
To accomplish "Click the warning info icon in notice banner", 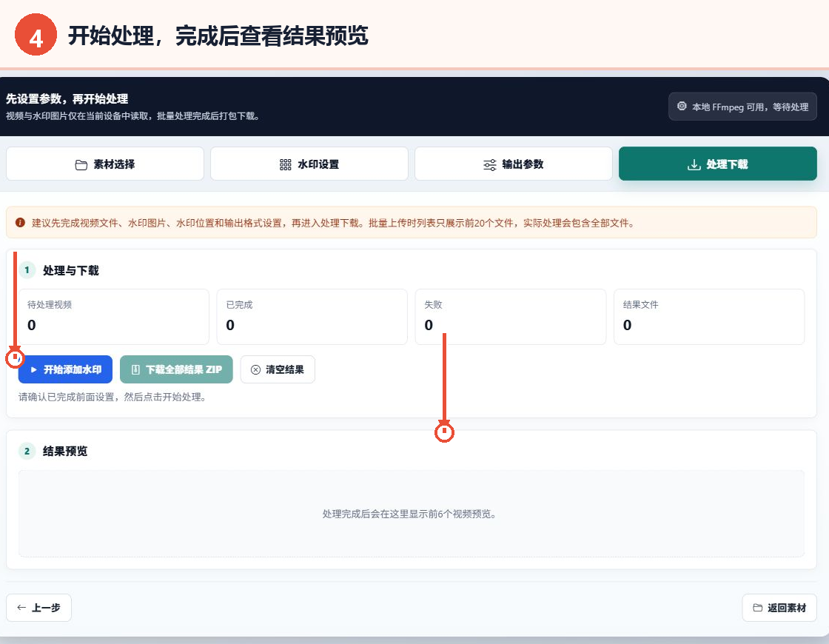I will pos(20,223).
